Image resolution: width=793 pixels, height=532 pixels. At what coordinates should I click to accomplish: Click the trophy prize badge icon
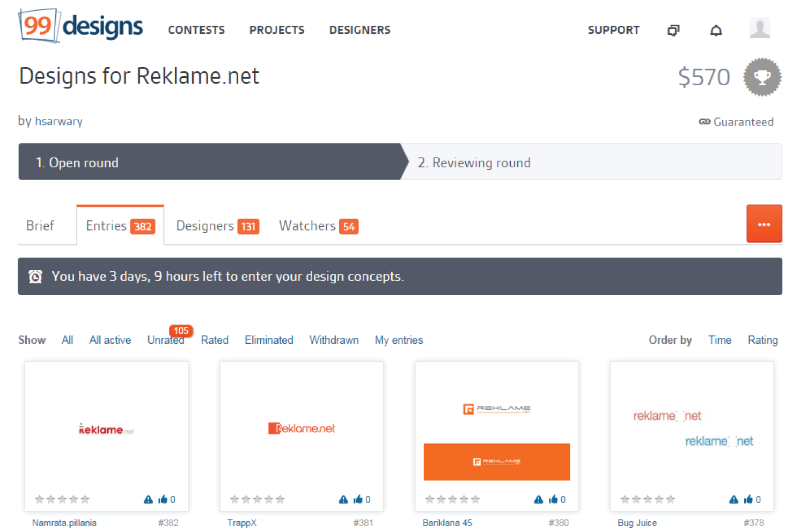pos(762,77)
